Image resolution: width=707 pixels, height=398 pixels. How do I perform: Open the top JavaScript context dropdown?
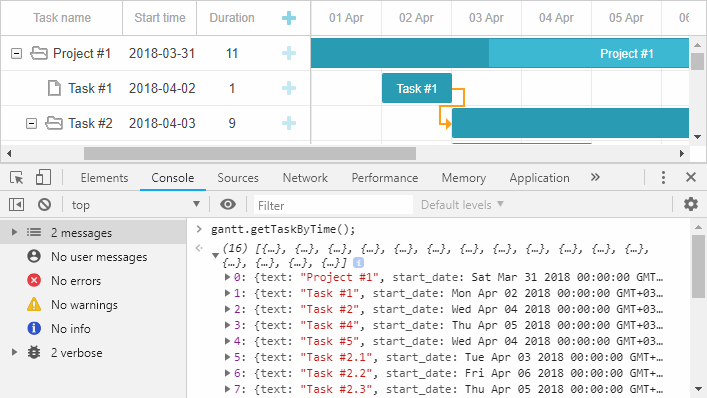point(136,205)
